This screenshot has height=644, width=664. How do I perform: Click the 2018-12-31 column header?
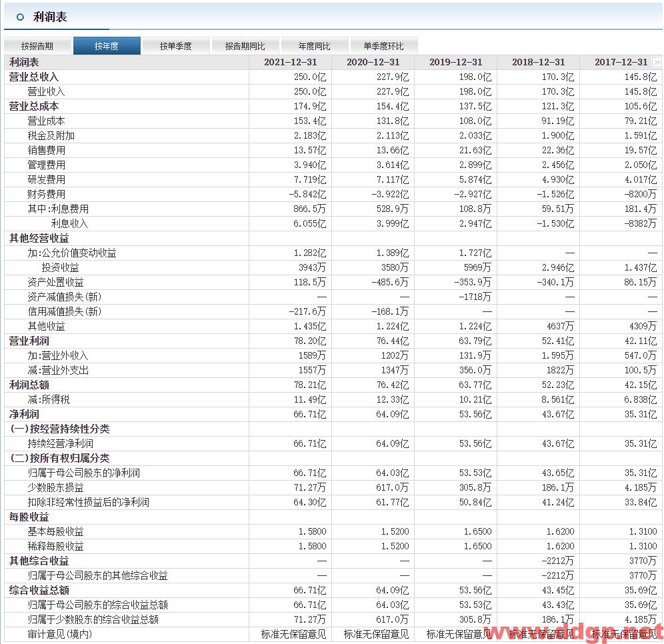tap(538, 62)
